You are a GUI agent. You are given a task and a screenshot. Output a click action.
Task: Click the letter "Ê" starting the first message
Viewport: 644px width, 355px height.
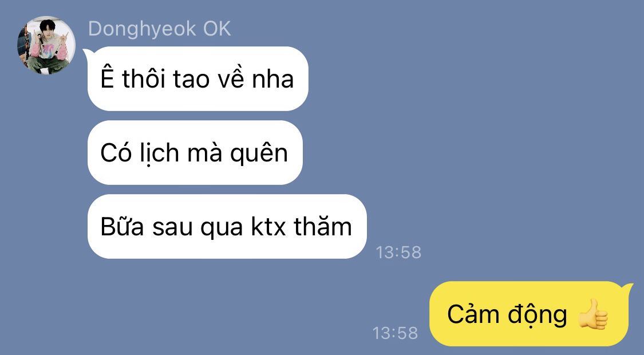pyautogui.click(x=107, y=77)
